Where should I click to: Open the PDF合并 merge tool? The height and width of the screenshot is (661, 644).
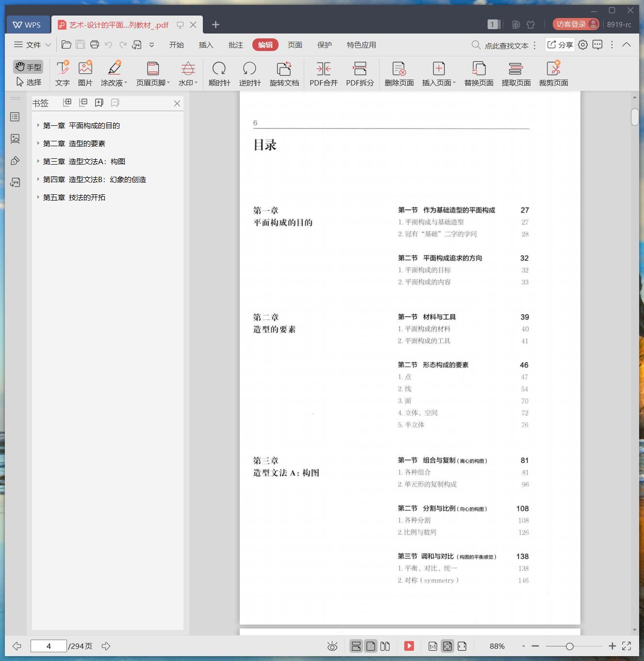click(x=324, y=74)
